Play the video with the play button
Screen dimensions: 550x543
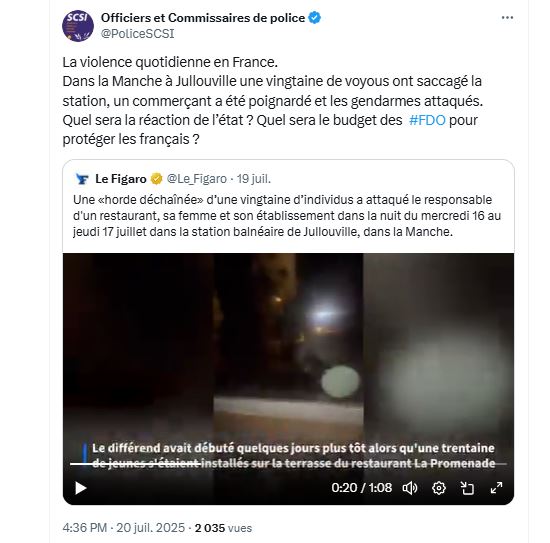(81, 488)
